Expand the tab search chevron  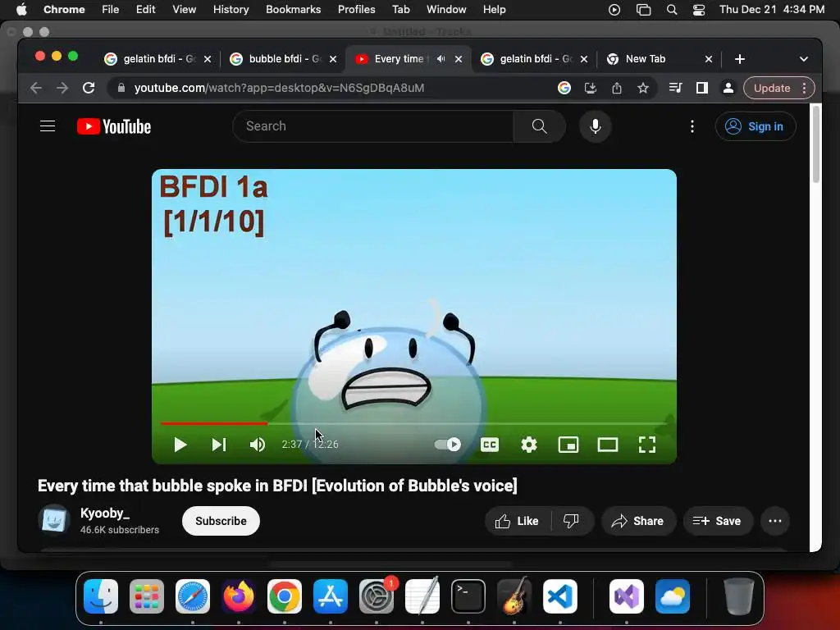[804, 59]
